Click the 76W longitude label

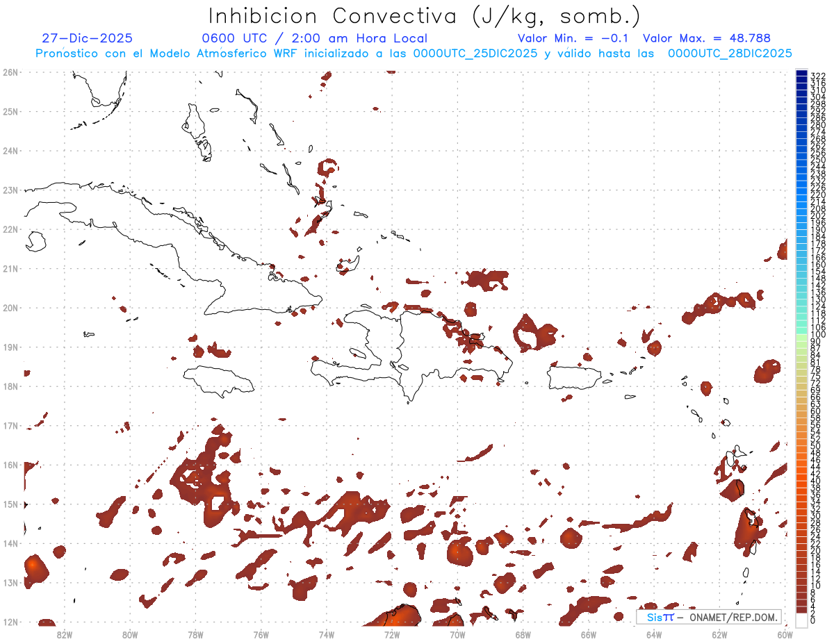click(x=261, y=635)
